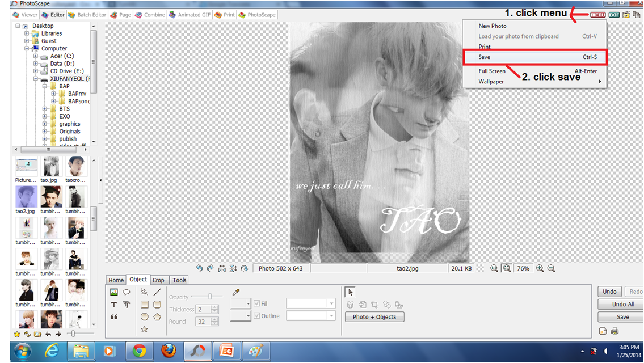Click the copy-to-clipboard icon at top right

click(637, 15)
